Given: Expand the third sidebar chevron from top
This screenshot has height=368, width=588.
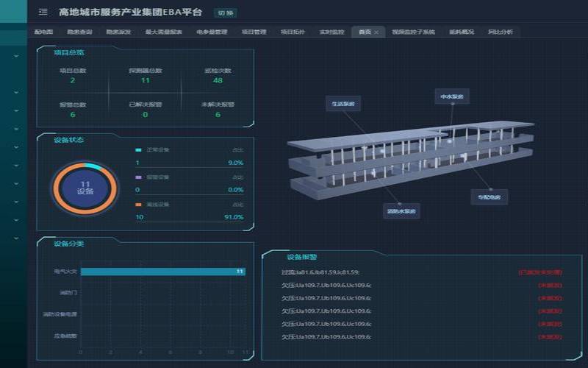Looking at the screenshot, I should pyautogui.click(x=16, y=111).
